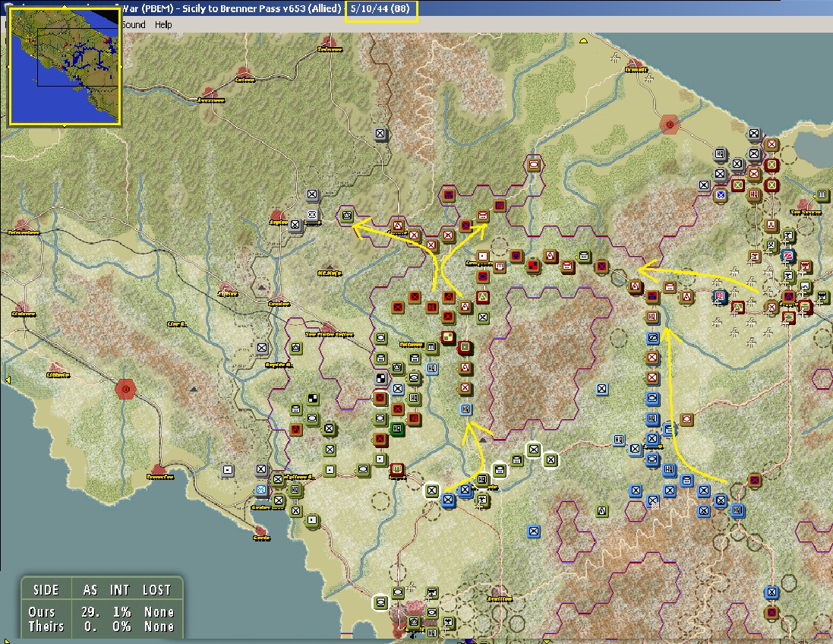Select the white-highlighted green unit at the bottom near the port

pos(380,602)
